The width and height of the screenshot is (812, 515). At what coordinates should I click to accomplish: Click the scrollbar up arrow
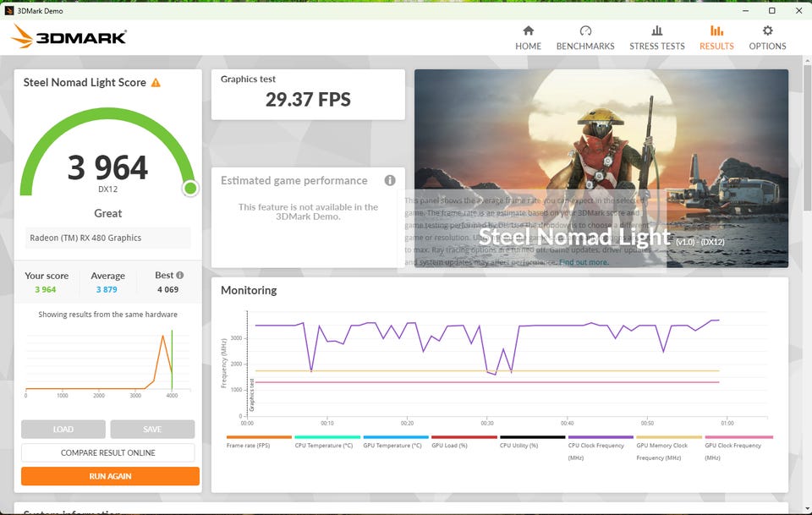pos(807,61)
